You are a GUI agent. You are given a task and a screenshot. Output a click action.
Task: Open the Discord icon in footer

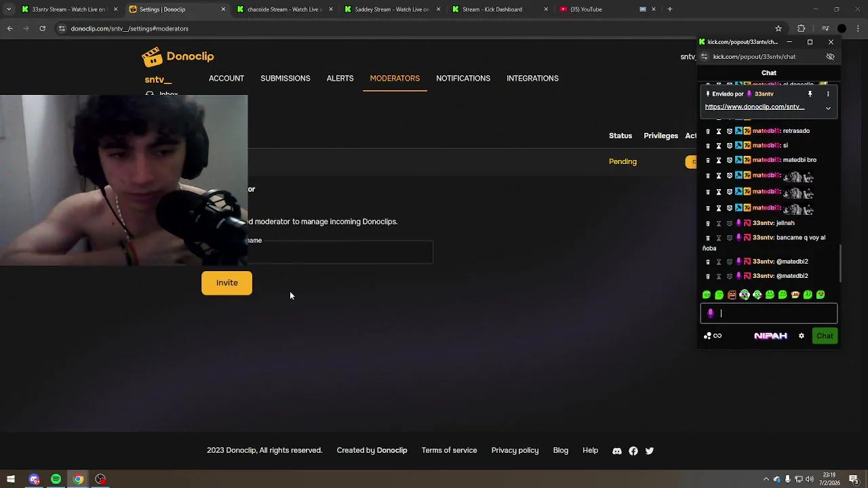click(x=617, y=451)
